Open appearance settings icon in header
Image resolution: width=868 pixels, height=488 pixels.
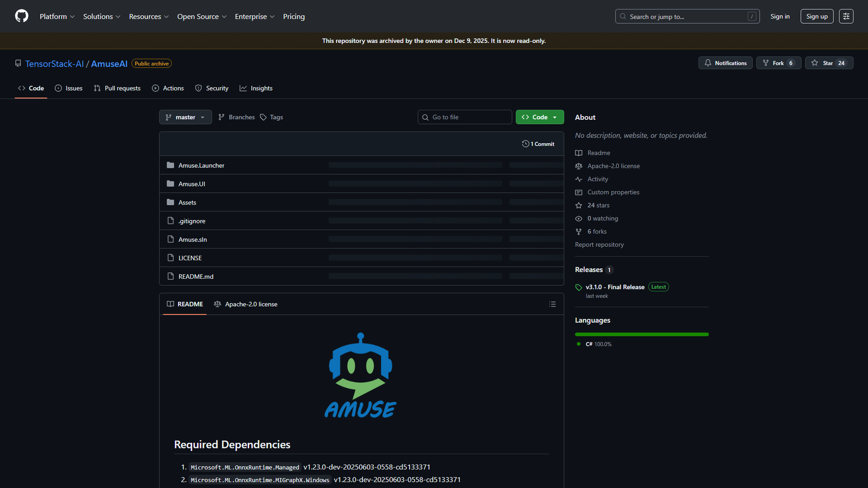pos(846,17)
